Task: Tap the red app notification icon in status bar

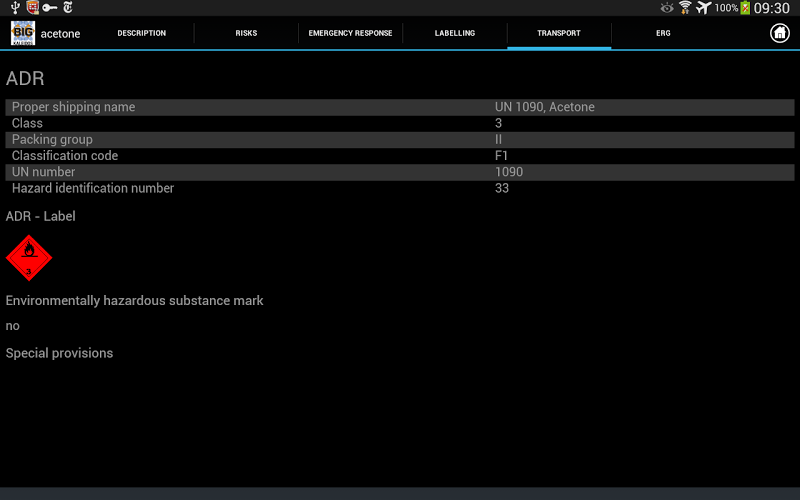Action: pyautogui.click(x=33, y=7)
